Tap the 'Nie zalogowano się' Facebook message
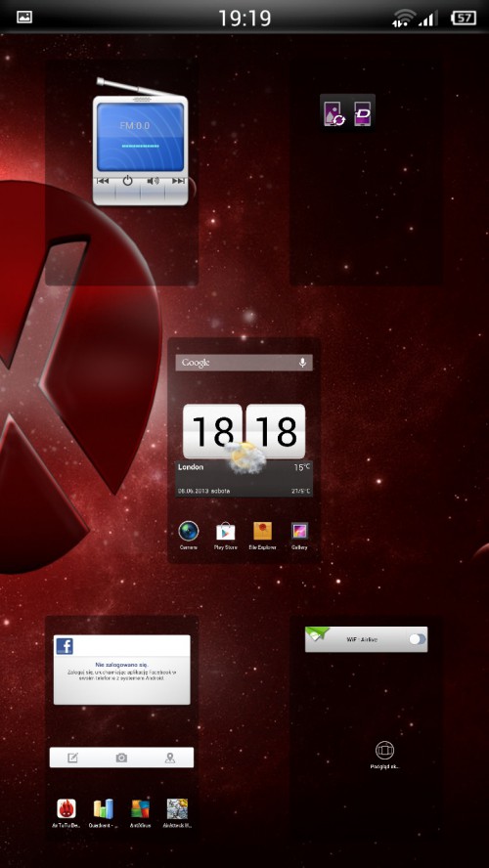The height and width of the screenshot is (868, 489). (x=121, y=663)
